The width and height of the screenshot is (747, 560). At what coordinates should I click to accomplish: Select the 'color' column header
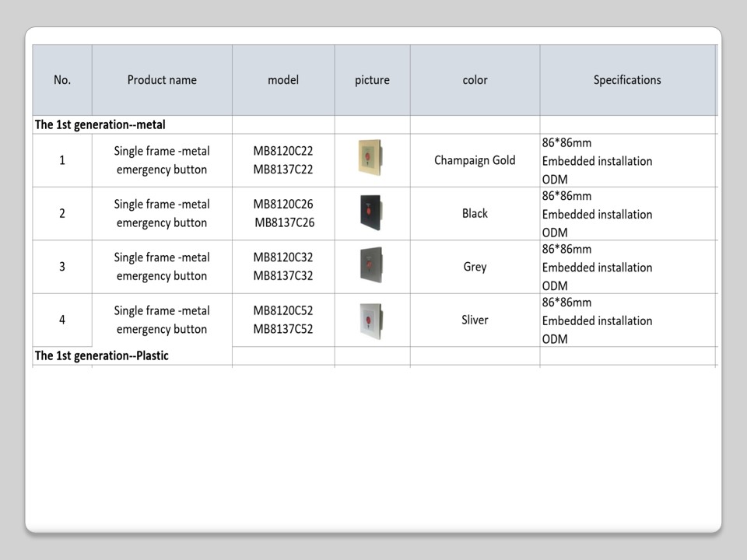coord(475,80)
